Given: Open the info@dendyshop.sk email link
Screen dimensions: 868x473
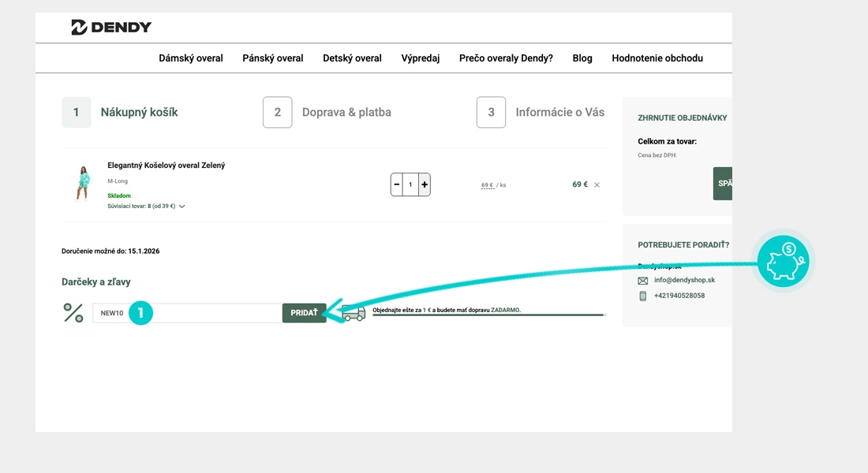Looking at the screenshot, I should pyautogui.click(x=684, y=280).
